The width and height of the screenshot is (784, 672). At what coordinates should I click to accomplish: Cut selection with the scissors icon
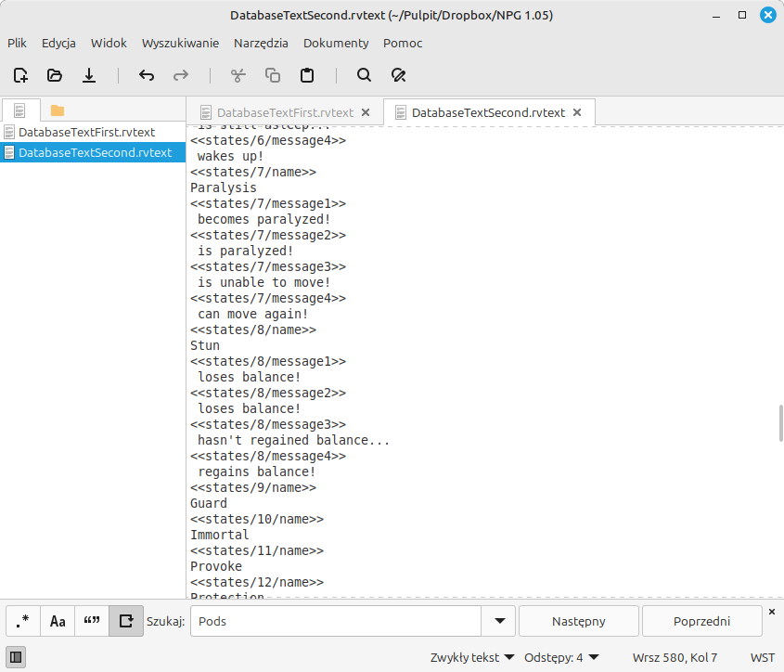pyautogui.click(x=238, y=75)
